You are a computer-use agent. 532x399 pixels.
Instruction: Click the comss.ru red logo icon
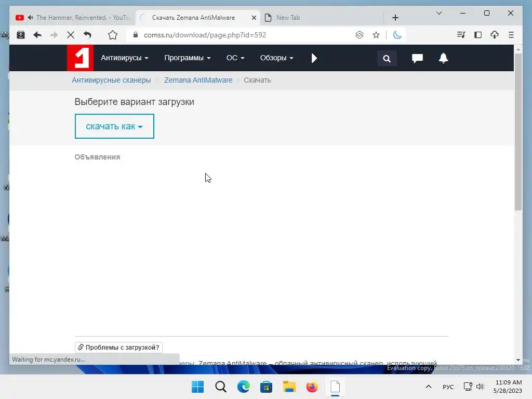point(80,58)
